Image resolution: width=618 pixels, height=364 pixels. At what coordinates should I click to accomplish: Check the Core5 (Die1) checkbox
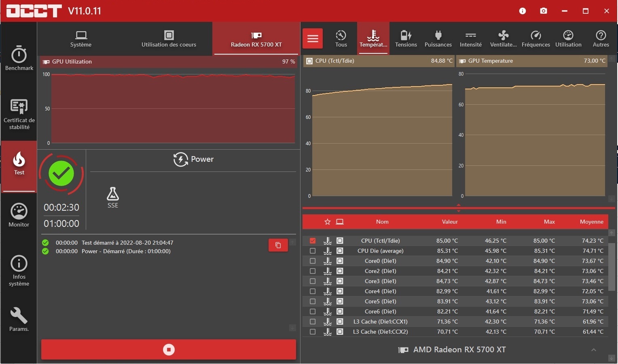pyautogui.click(x=313, y=301)
